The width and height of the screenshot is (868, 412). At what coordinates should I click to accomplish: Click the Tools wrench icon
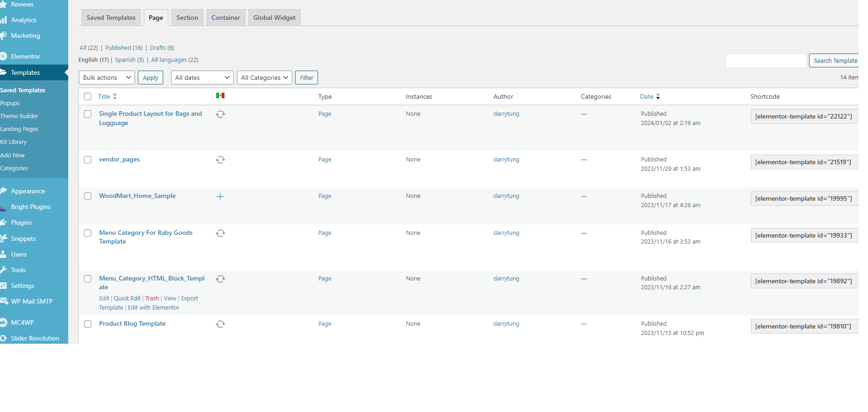pyautogui.click(x=3, y=270)
